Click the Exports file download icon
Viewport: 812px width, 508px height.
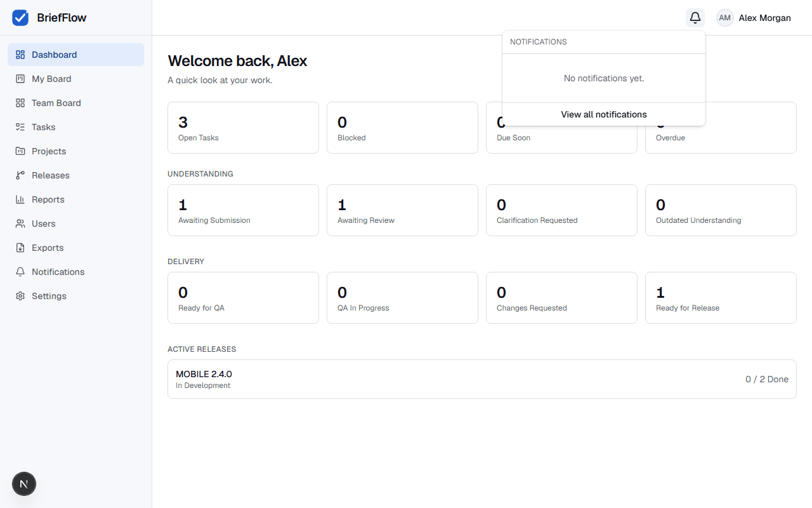point(20,248)
